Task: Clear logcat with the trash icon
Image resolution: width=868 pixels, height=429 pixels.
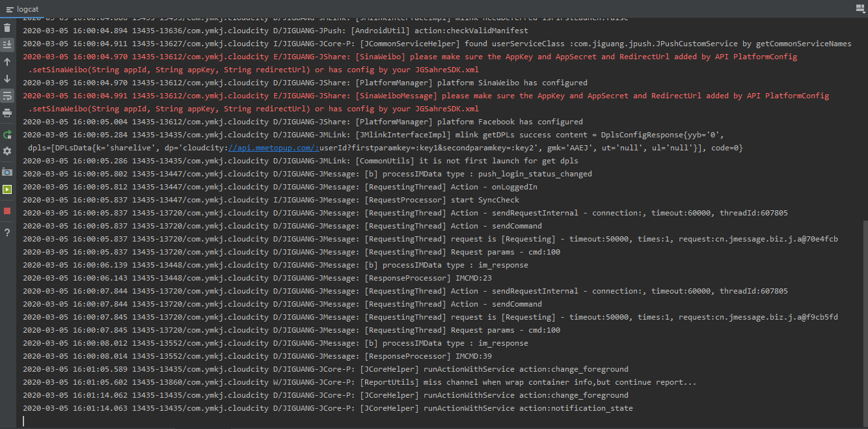Action: [7, 28]
